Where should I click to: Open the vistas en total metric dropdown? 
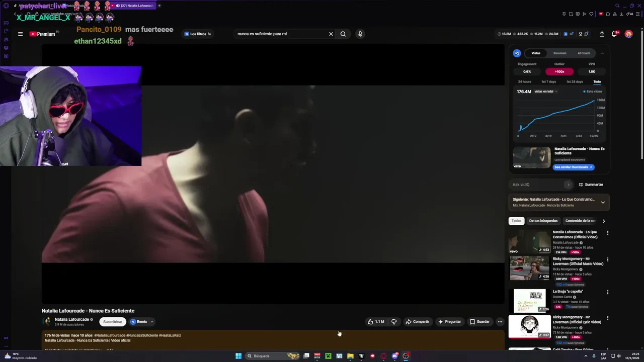[546, 92]
